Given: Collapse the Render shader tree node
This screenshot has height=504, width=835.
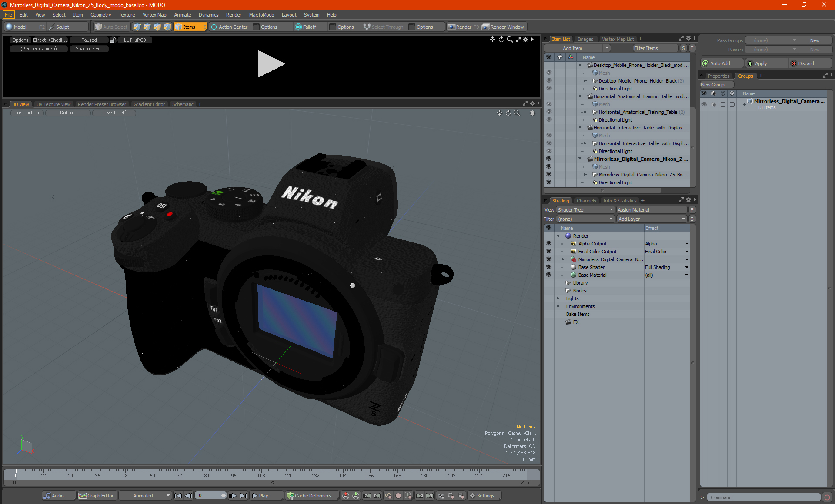Looking at the screenshot, I should 558,236.
